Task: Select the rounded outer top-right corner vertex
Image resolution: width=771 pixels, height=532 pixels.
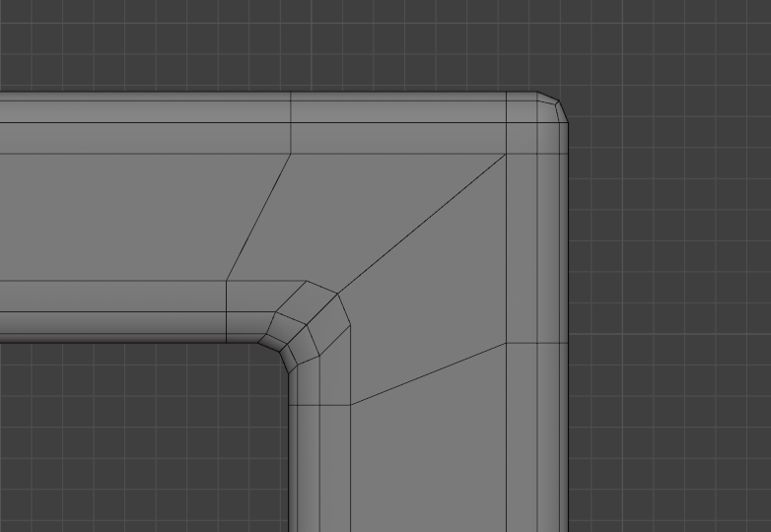Action: pyautogui.click(x=558, y=102)
